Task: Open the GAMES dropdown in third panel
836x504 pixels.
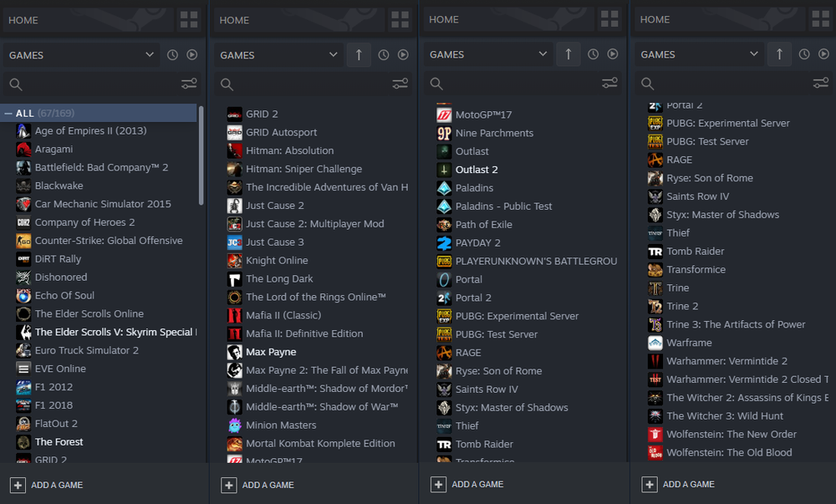Action: tap(488, 54)
